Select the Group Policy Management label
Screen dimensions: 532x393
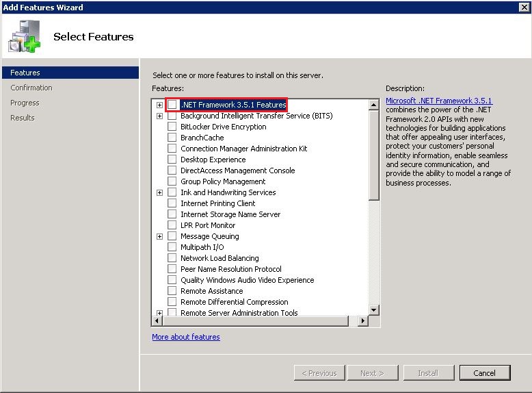click(223, 181)
